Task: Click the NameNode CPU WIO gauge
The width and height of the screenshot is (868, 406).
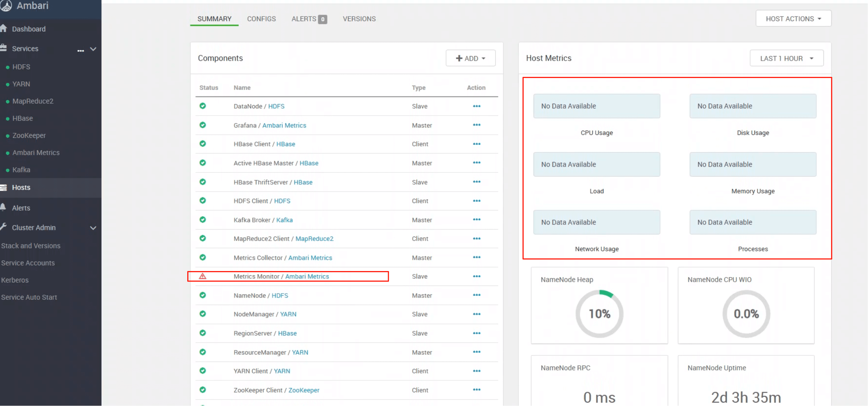Action: pyautogui.click(x=746, y=313)
